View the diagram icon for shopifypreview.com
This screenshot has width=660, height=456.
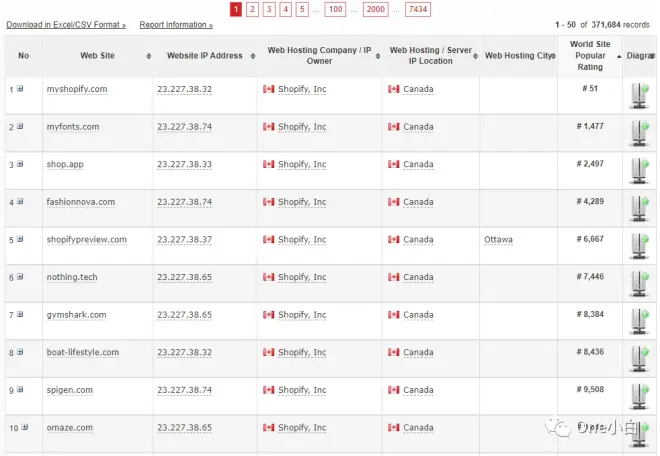pyautogui.click(x=638, y=245)
